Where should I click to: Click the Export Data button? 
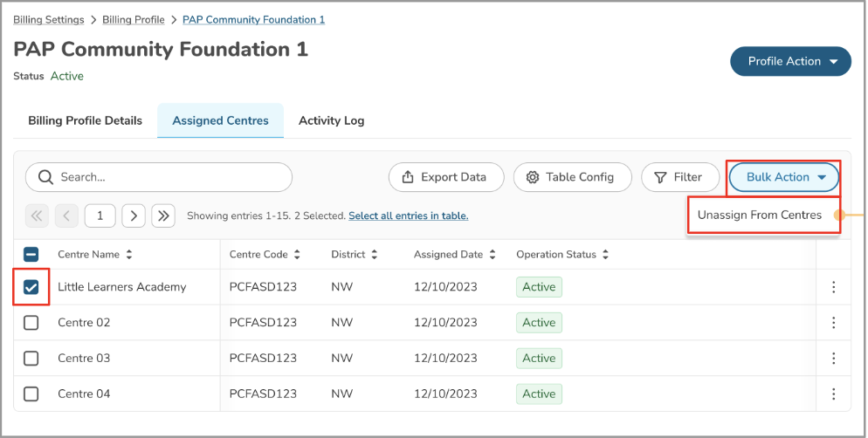(x=446, y=177)
